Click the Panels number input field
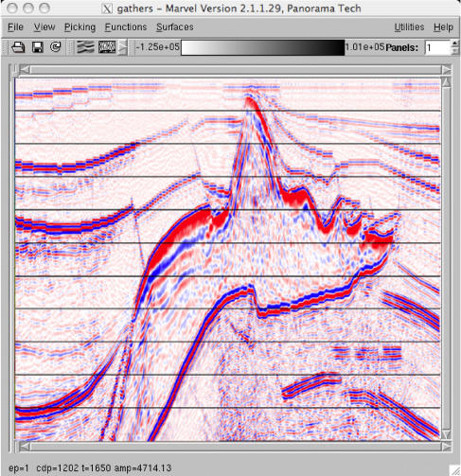461x476 pixels. pyautogui.click(x=438, y=47)
